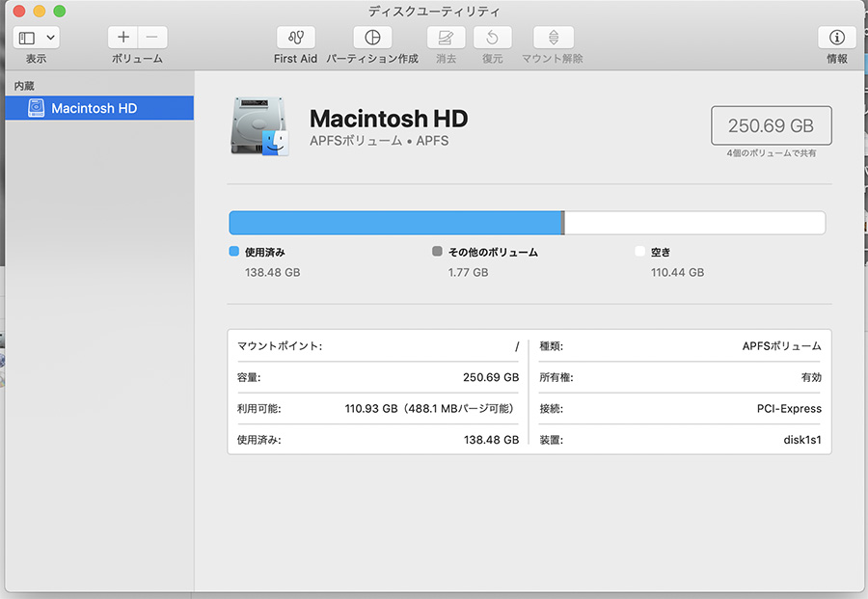This screenshot has width=868, height=599.
Task: Click the 250.69 GB capacity box
Action: coord(772,125)
